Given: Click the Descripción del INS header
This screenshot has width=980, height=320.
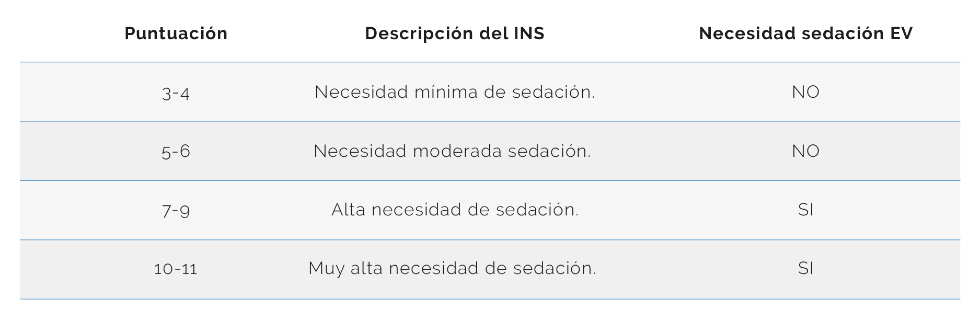Looking at the screenshot, I should 455,33.
